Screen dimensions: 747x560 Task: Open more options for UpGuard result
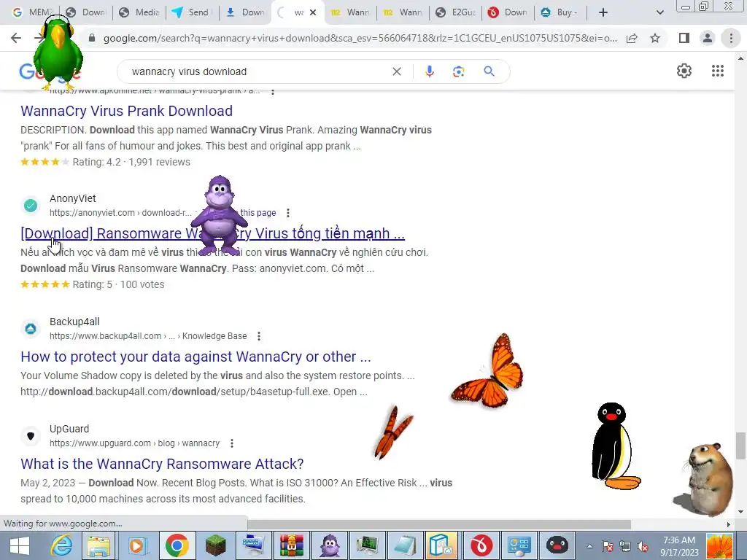231,443
